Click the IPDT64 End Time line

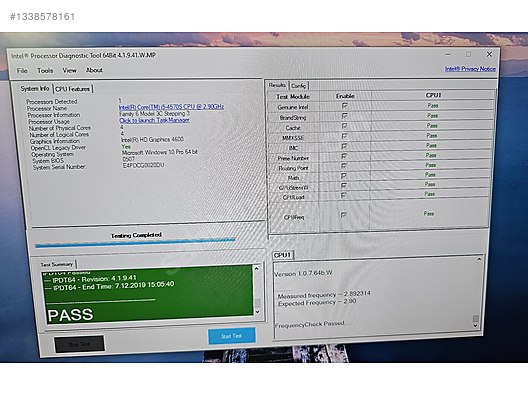tap(109, 286)
